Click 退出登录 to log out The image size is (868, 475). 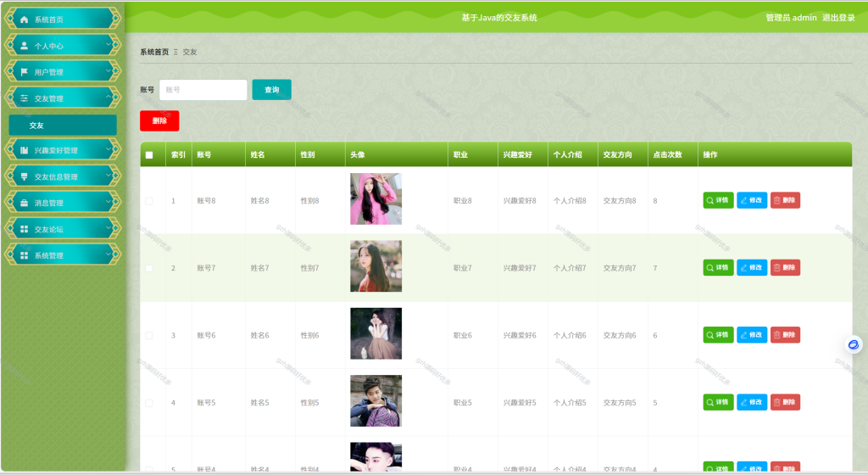[838, 18]
